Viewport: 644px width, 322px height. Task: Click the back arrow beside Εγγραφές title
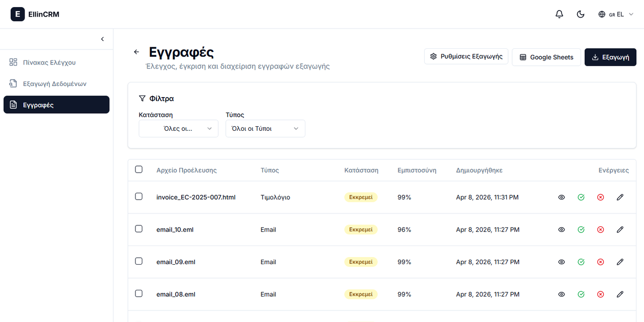tap(136, 52)
